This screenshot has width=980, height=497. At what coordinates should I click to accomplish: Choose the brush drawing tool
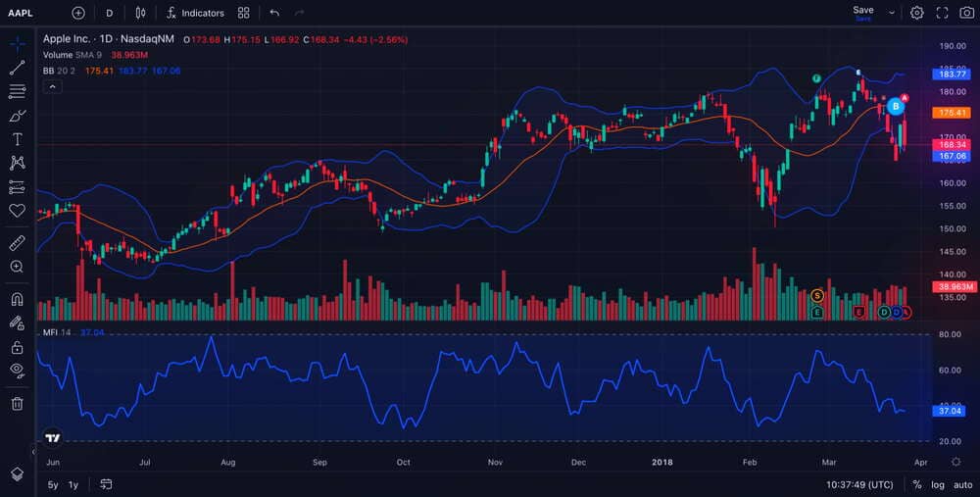pyautogui.click(x=17, y=116)
